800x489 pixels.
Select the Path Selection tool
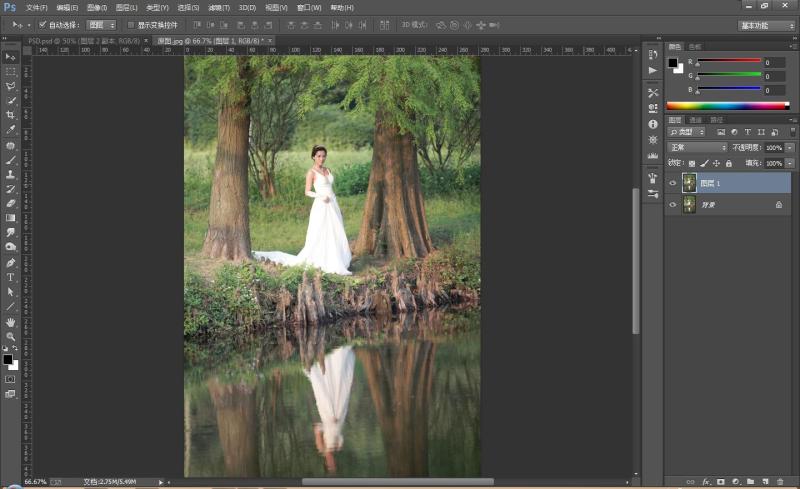(10, 292)
